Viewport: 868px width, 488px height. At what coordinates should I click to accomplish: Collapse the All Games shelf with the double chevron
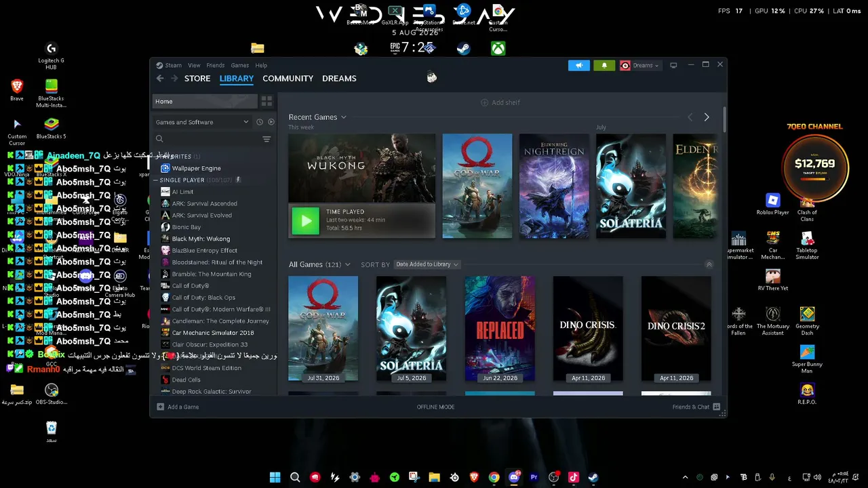709,264
